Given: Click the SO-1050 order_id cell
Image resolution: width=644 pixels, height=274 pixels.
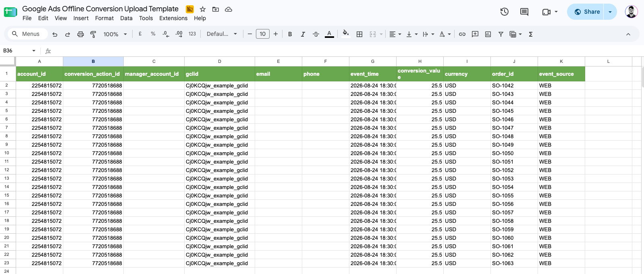Looking at the screenshot, I should click(x=514, y=153).
